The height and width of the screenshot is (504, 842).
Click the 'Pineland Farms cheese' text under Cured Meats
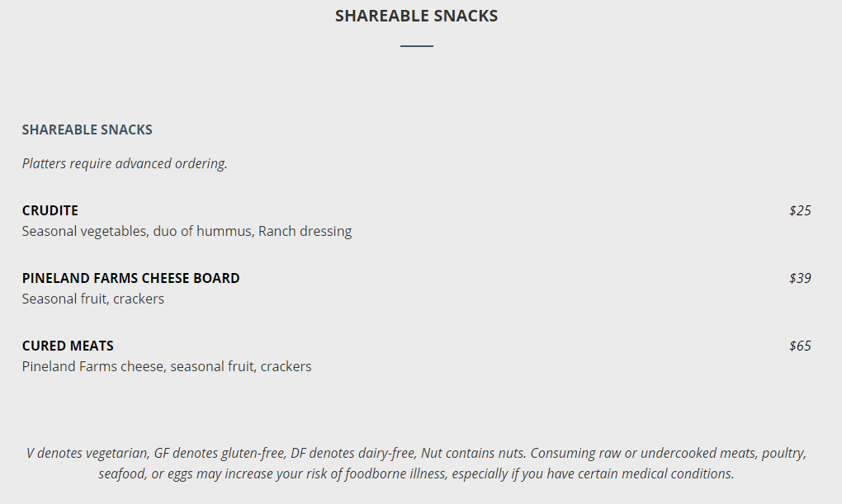click(x=93, y=366)
